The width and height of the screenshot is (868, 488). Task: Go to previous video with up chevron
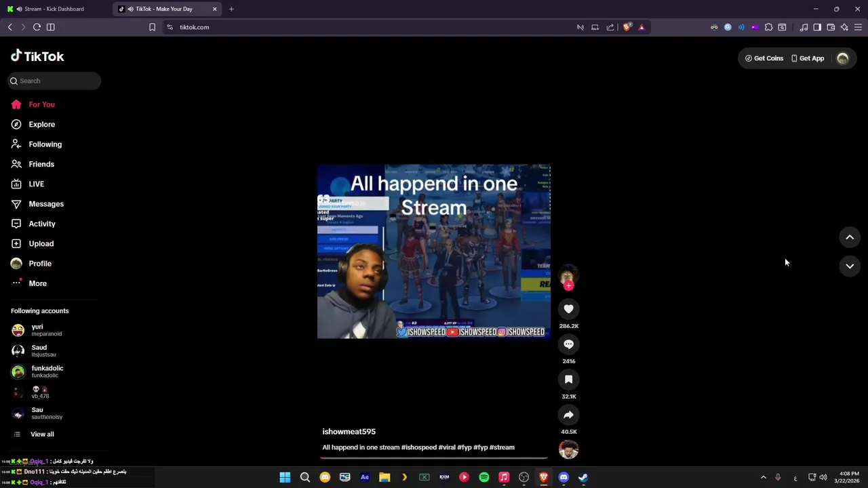850,237
